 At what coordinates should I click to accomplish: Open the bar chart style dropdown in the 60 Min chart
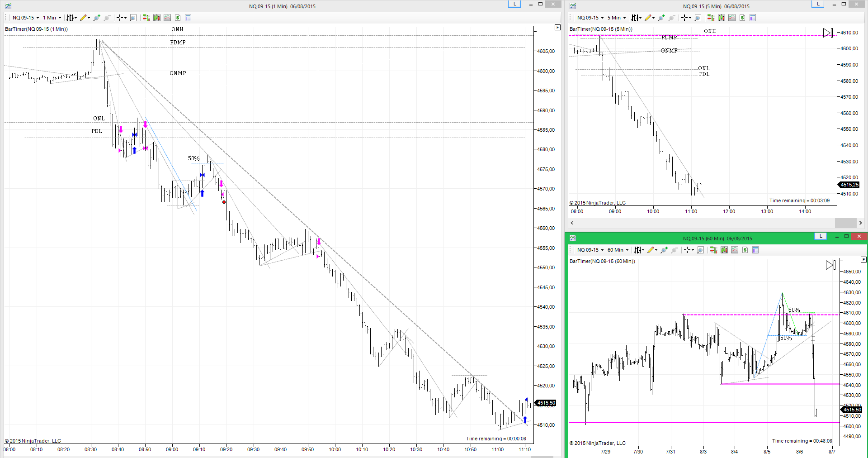(639, 250)
